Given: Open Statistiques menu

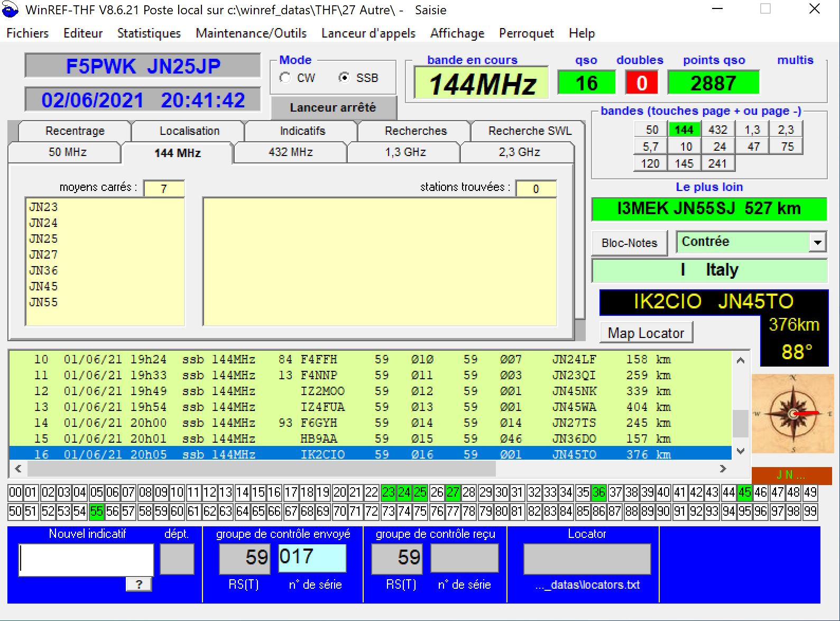Looking at the screenshot, I should point(149,33).
